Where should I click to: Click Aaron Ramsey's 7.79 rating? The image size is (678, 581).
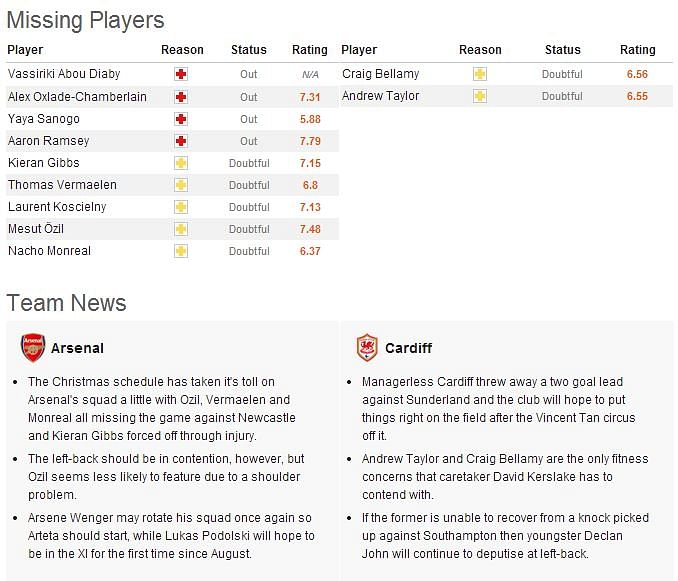tap(310, 141)
